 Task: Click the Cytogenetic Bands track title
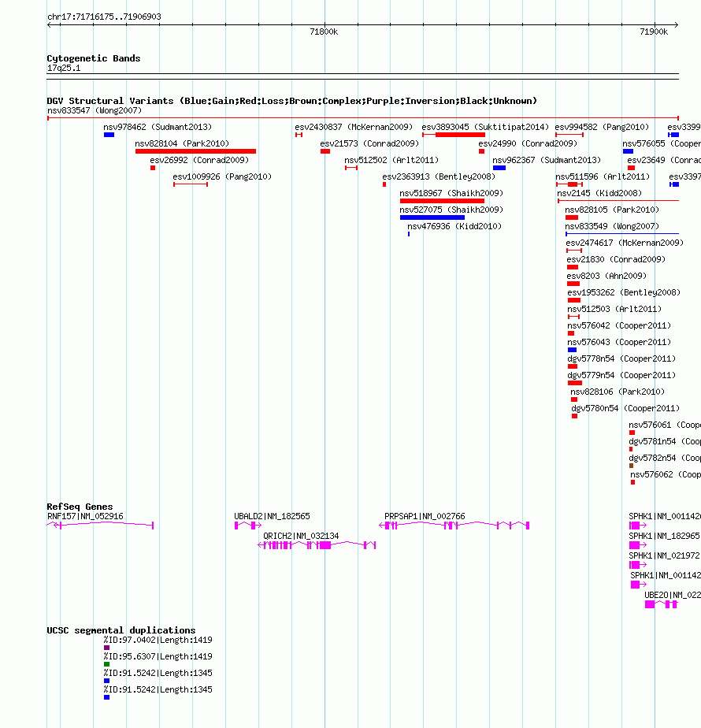93,58
